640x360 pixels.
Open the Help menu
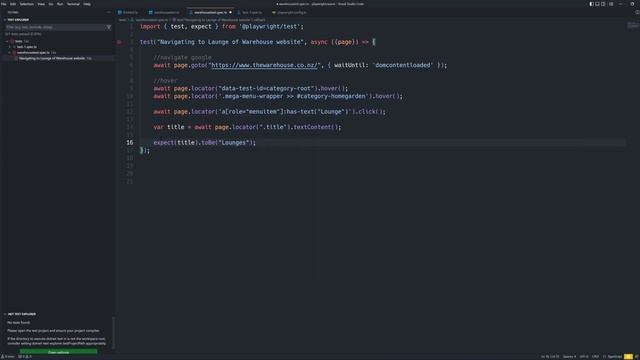coord(87,4)
